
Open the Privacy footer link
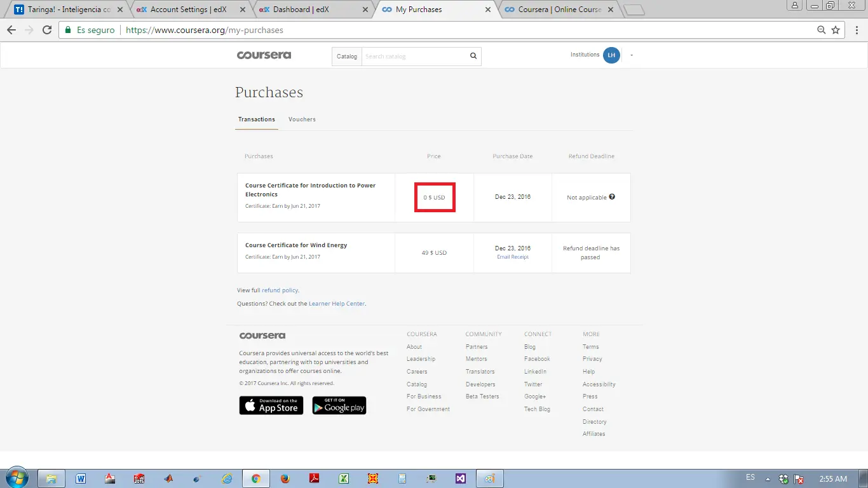(592, 359)
